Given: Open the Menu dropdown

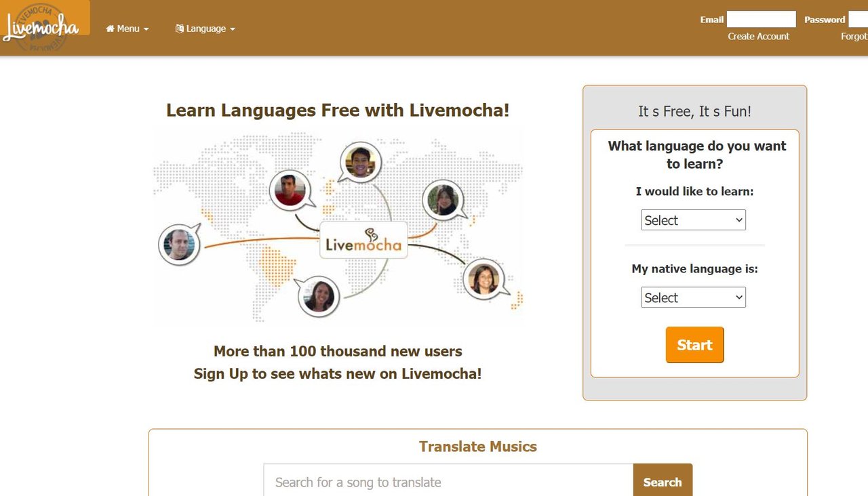Looking at the screenshot, I should (127, 28).
